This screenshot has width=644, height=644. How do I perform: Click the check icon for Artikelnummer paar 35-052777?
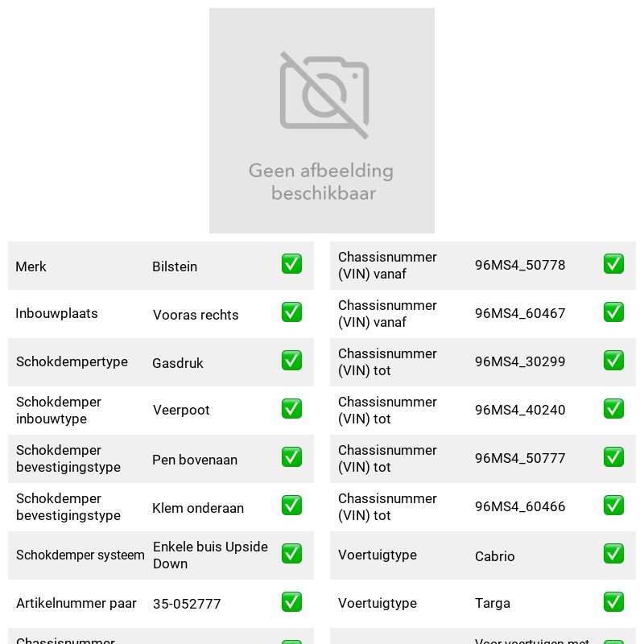291,601
